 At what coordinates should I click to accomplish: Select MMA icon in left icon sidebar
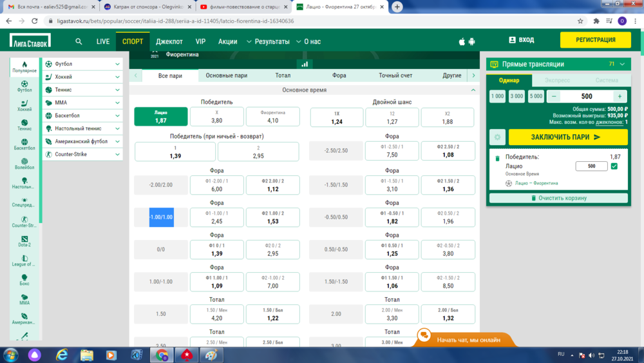pyautogui.click(x=24, y=299)
